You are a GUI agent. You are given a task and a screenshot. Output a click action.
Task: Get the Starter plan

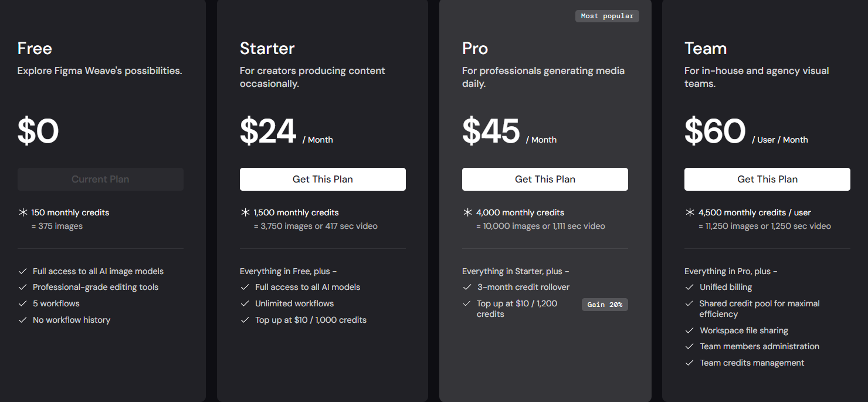323,179
